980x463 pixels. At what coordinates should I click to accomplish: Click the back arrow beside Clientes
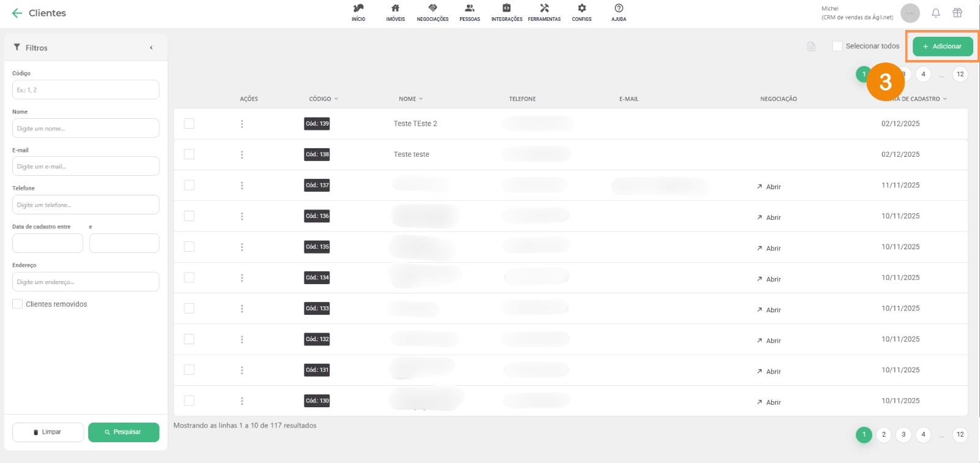[17, 13]
